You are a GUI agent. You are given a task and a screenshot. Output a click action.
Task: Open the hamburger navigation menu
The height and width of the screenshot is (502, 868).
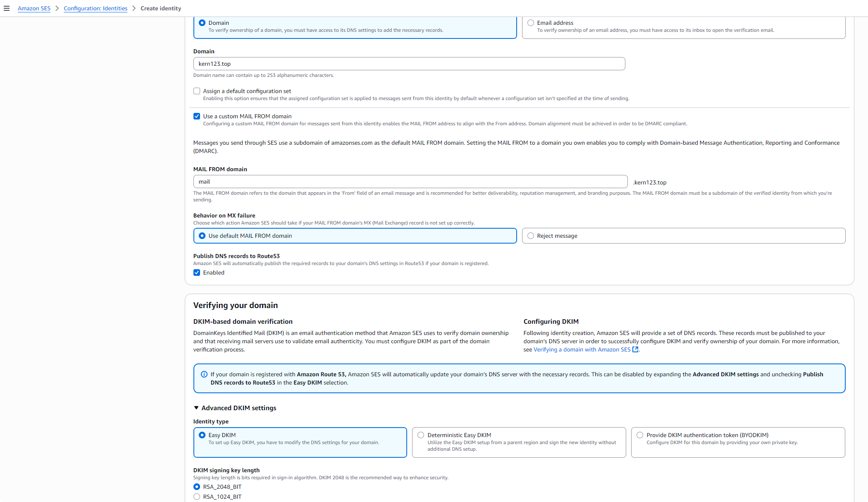click(7, 8)
